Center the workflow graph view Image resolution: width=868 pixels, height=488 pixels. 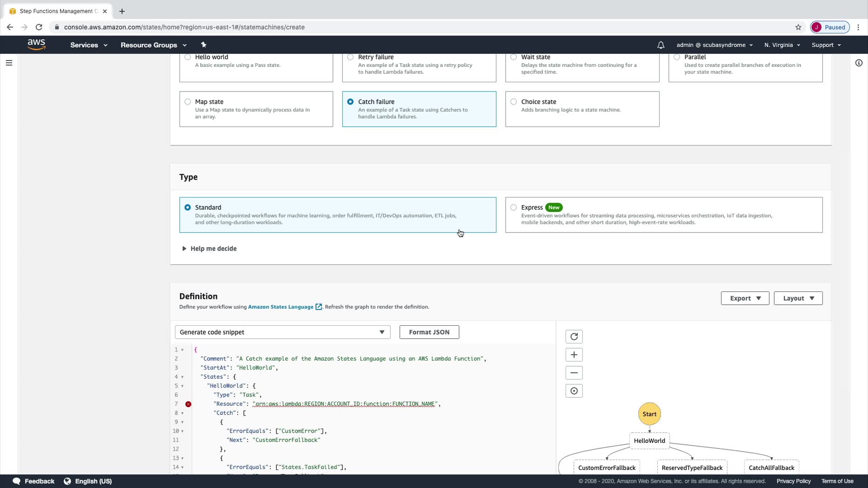point(574,391)
